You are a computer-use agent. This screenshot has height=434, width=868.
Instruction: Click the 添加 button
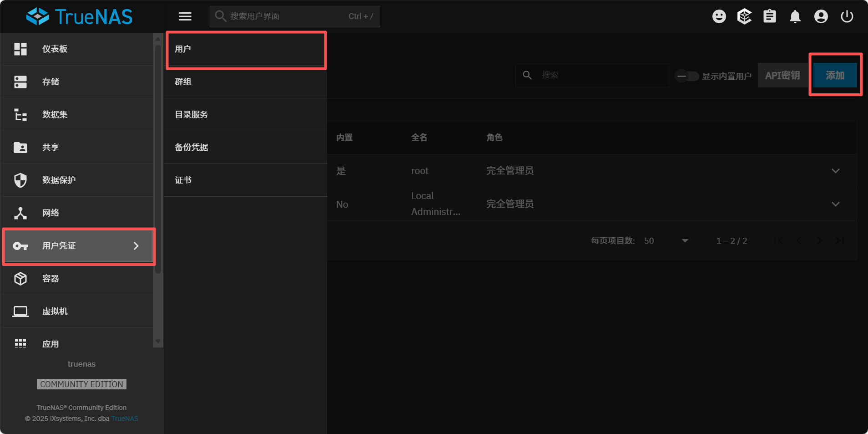click(835, 76)
